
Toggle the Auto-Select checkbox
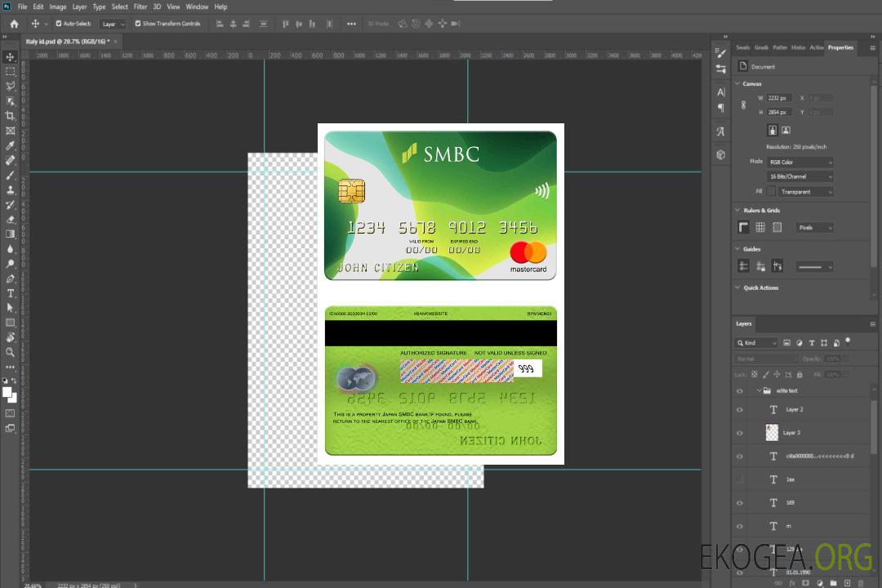[x=59, y=24]
